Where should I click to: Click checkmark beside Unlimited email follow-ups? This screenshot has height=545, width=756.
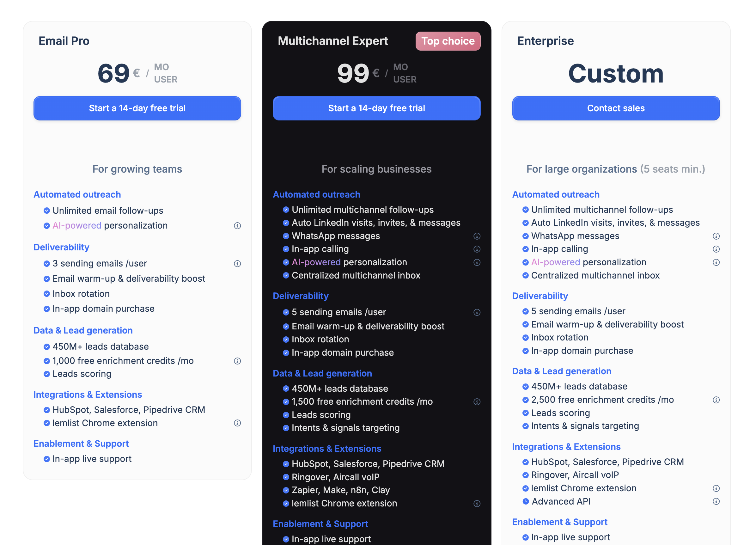coord(47,211)
